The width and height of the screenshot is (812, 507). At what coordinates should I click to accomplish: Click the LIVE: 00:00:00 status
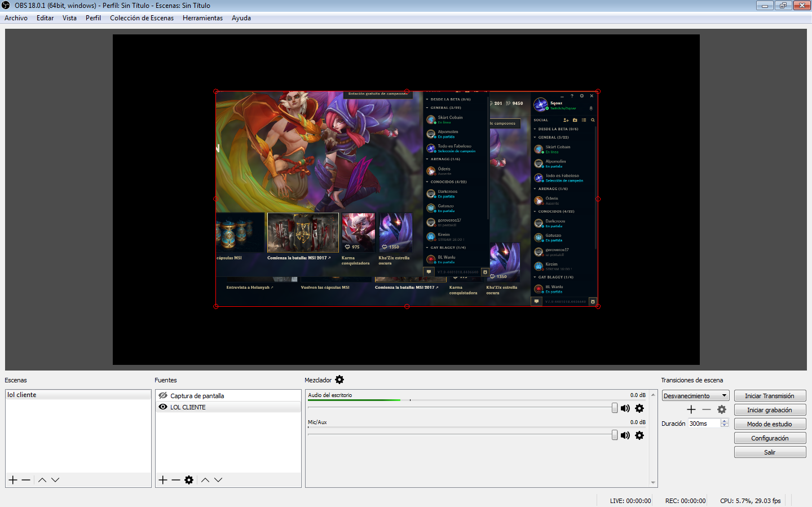630,501
